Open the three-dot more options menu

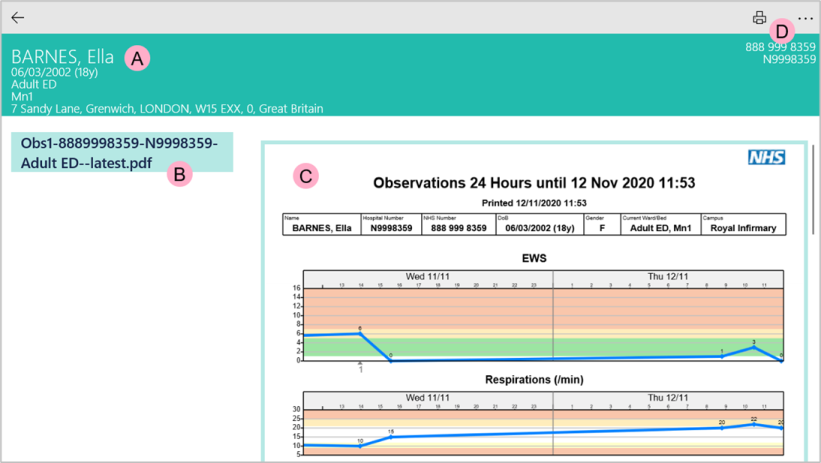pyautogui.click(x=805, y=18)
